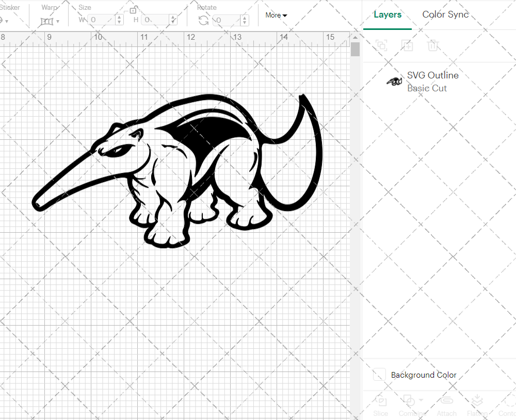Group layers using the group icon

click(x=381, y=45)
